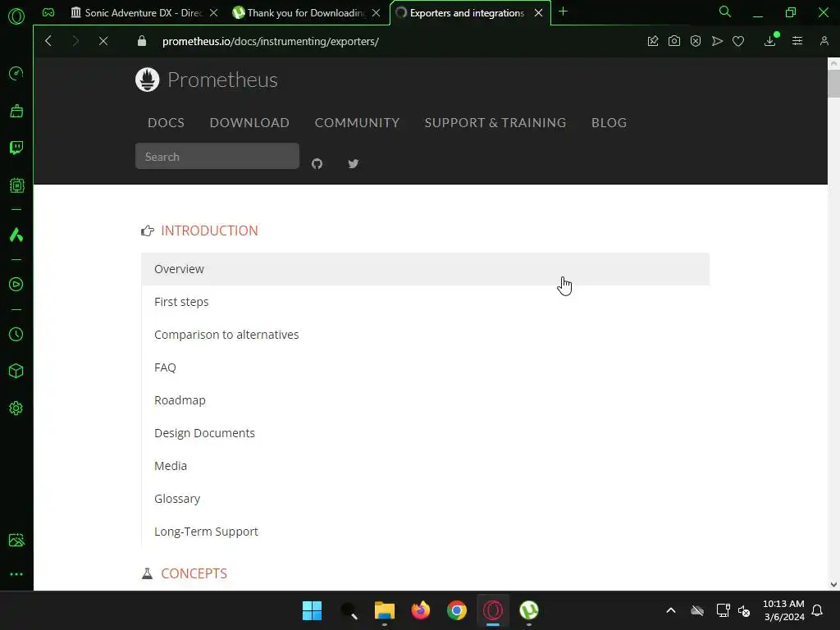The height and width of the screenshot is (630, 840).
Task: Open the FAQ link
Action: pos(426,367)
